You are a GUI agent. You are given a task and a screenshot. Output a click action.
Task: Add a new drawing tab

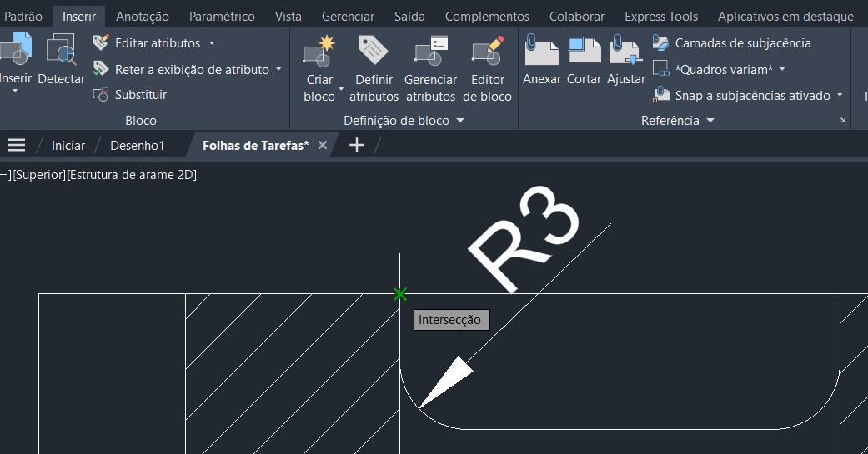coord(356,146)
